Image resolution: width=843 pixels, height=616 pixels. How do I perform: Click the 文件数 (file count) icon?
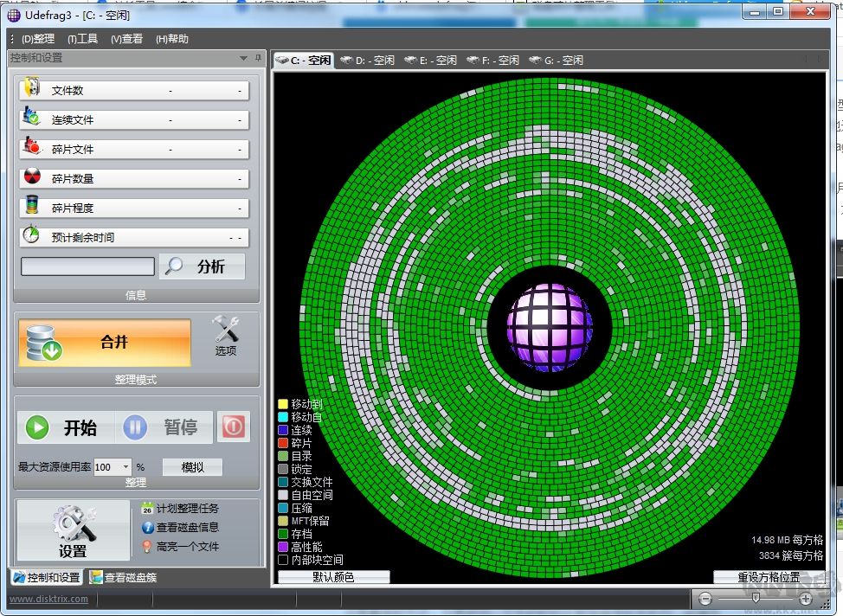point(32,87)
